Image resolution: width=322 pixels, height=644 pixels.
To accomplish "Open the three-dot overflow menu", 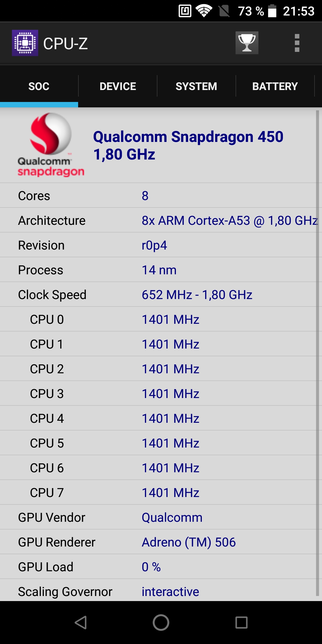I will (x=297, y=43).
